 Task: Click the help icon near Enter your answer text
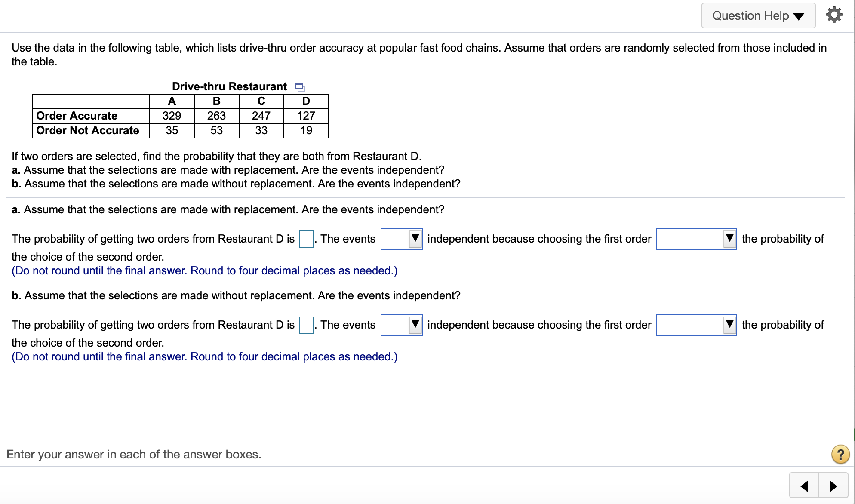[x=840, y=455]
